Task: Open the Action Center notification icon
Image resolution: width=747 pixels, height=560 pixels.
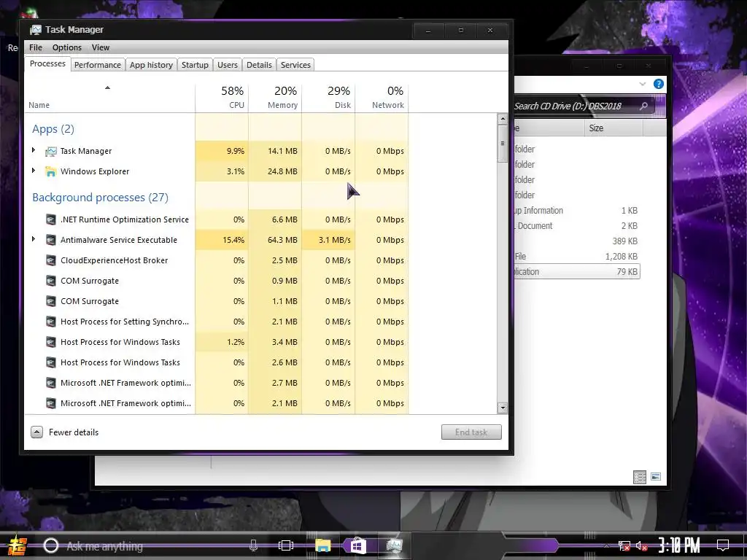Action: point(723,545)
